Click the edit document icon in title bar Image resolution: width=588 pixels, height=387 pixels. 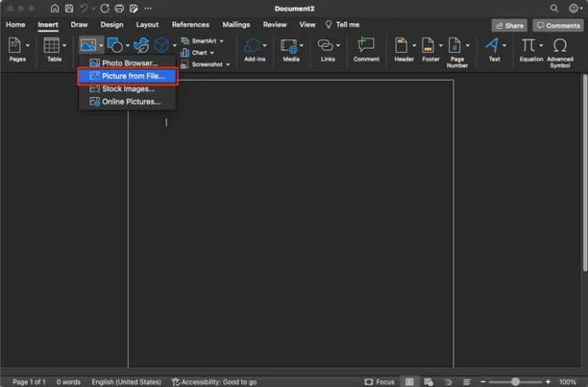pos(134,9)
